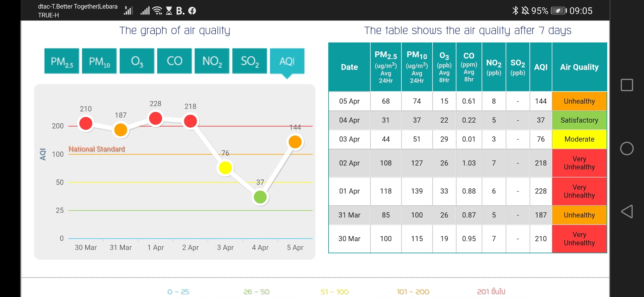
Task: Switch graph to PM2.5 tab
Action: click(62, 61)
